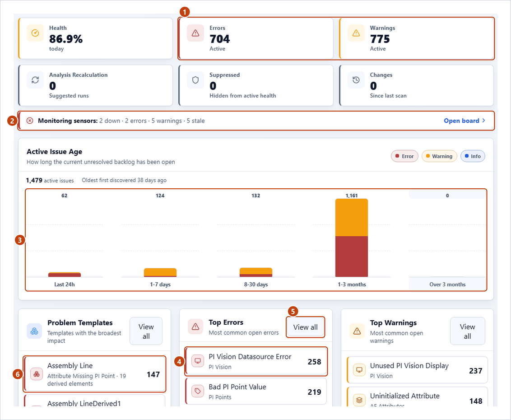Screen dimensions: 511x420
Task: Click the Assembly Line template icon
Action: (x=37, y=374)
